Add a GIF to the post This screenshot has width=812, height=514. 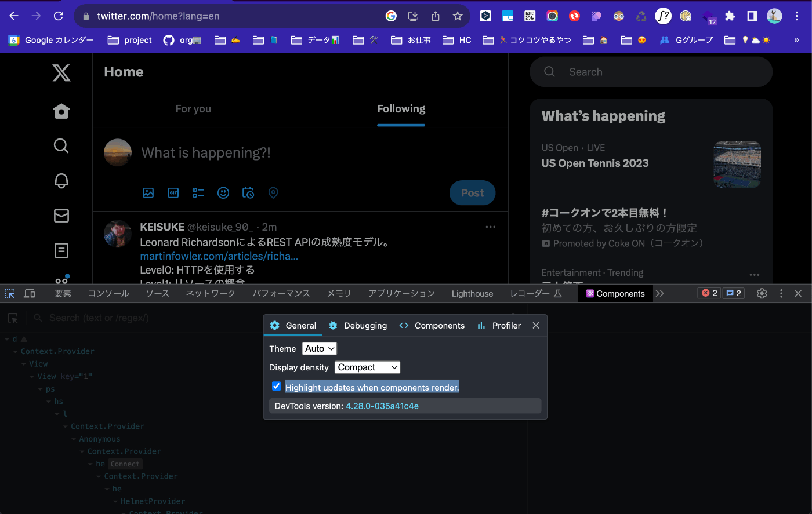173,193
